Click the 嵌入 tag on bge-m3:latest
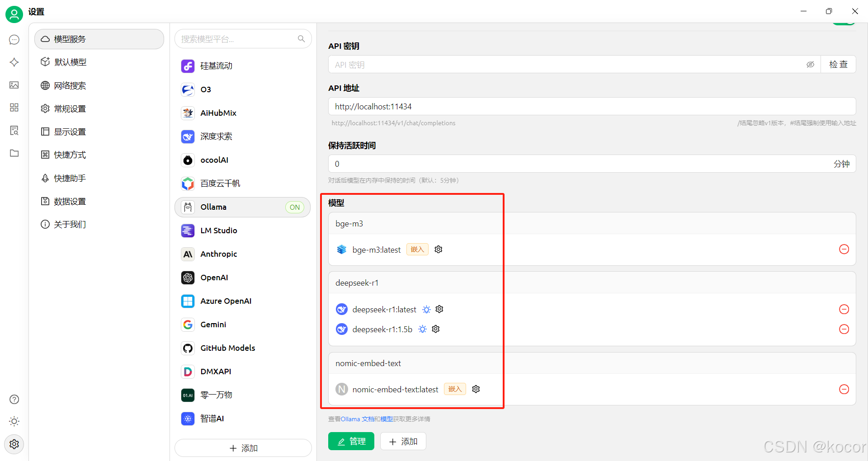The width and height of the screenshot is (868, 461). 417,249
